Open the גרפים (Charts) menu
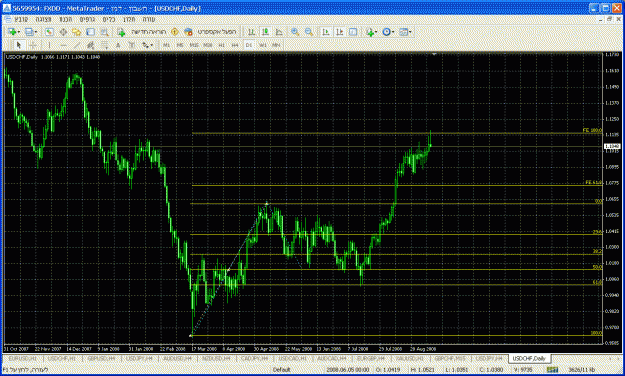This screenshot has height=376, width=625. point(87,19)
